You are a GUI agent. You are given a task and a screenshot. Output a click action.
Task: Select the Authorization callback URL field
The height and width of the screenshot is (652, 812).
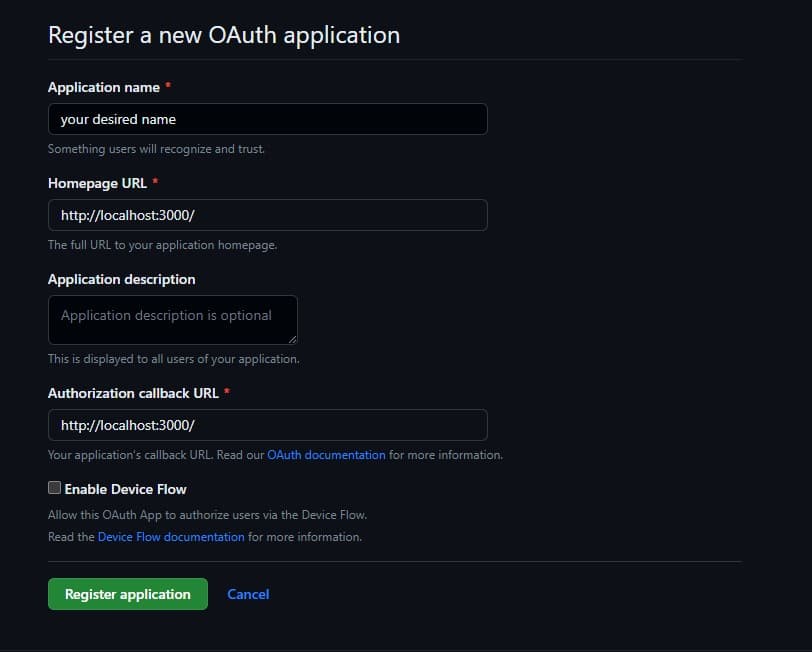pos(268,425)
